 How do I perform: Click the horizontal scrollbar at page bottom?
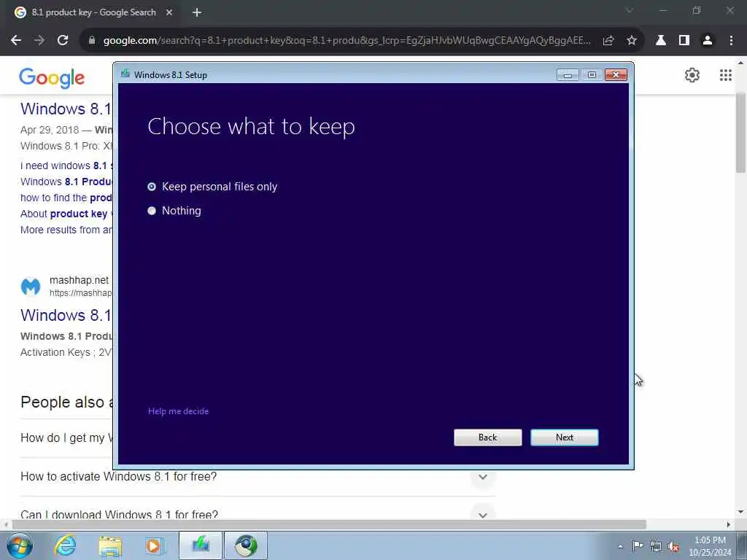click(x=329, y=524)
